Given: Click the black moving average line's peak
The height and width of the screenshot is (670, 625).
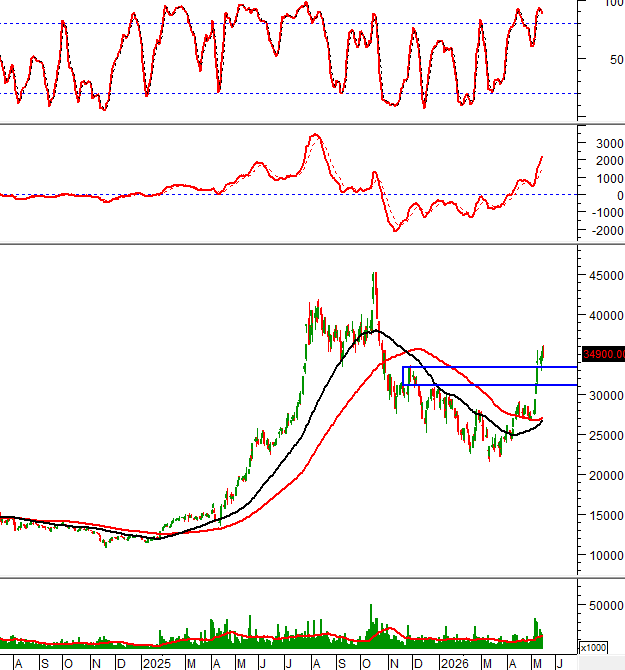Looking at the screenshot, I should (x=376, y=331).
